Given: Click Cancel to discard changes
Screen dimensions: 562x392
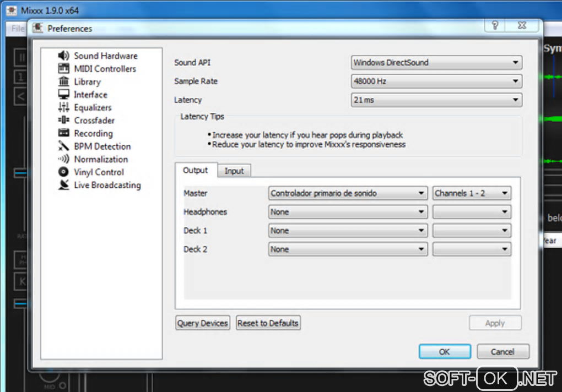Looking at the screenshot, I should [x=502, y=352].
